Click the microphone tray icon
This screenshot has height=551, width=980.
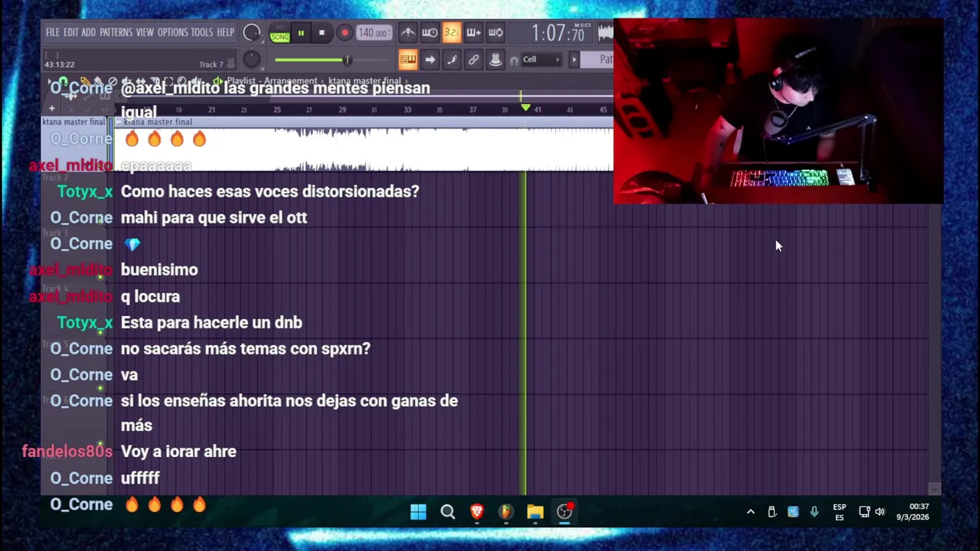pyautogui.click(x=814, y=512)
